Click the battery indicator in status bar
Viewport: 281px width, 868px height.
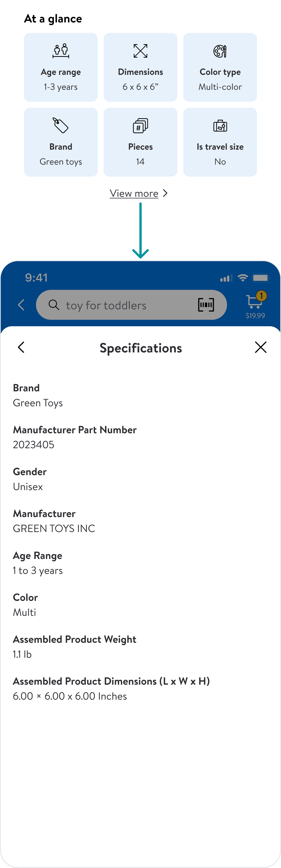[x=261, y=278]
